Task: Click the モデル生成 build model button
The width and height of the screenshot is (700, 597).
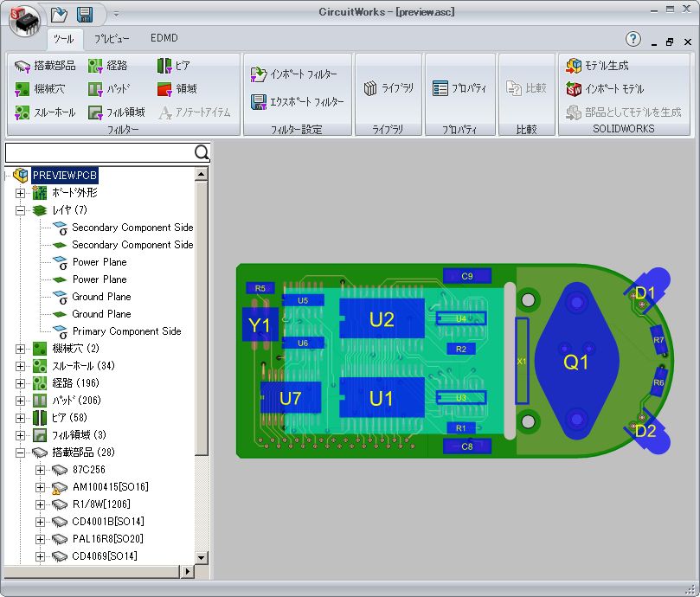Action: click(597, 66)
